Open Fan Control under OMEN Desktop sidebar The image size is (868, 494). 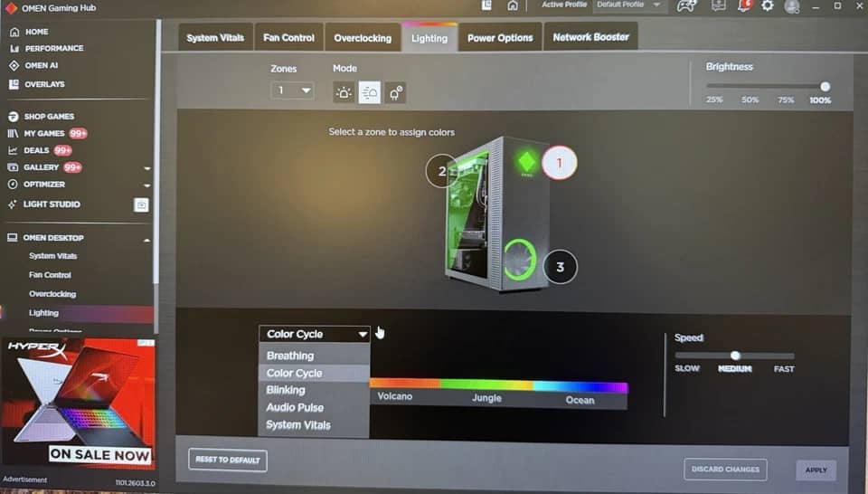pyautogui.click(x=50, y=275)
